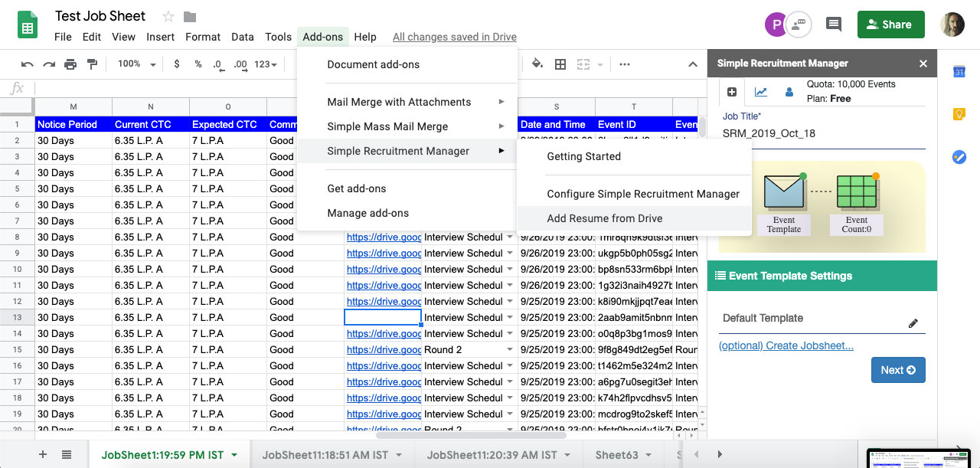Close the Simple Recruitment Manager sidebar

(923, 64)
